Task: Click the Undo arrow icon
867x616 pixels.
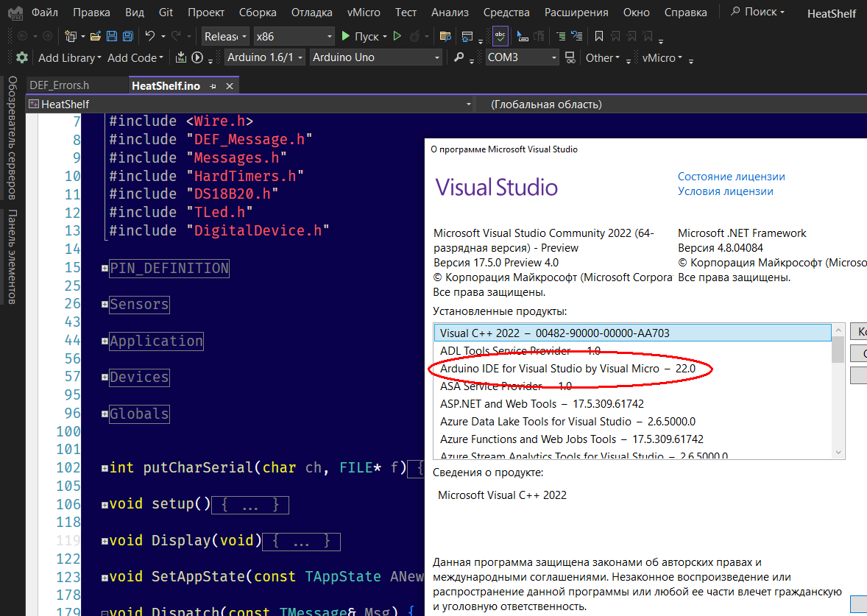Action: click(150, 36)
